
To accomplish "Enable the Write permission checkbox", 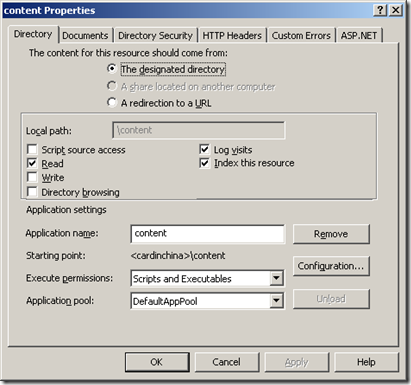I will 32,177.
